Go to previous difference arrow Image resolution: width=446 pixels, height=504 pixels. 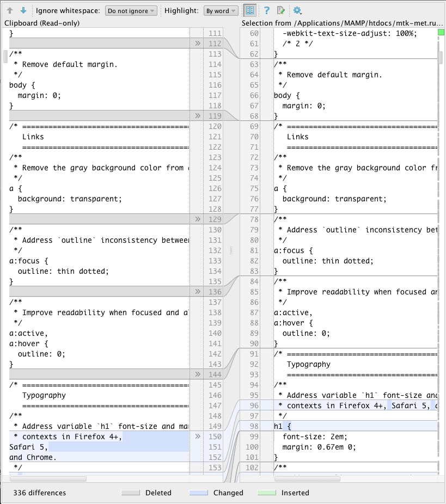tap(10, 10)
